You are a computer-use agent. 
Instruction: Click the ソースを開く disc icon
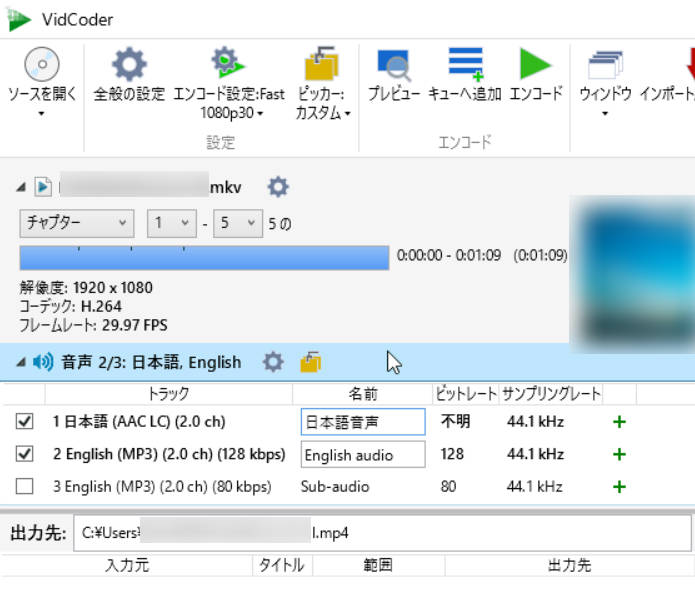coord(42,64)
